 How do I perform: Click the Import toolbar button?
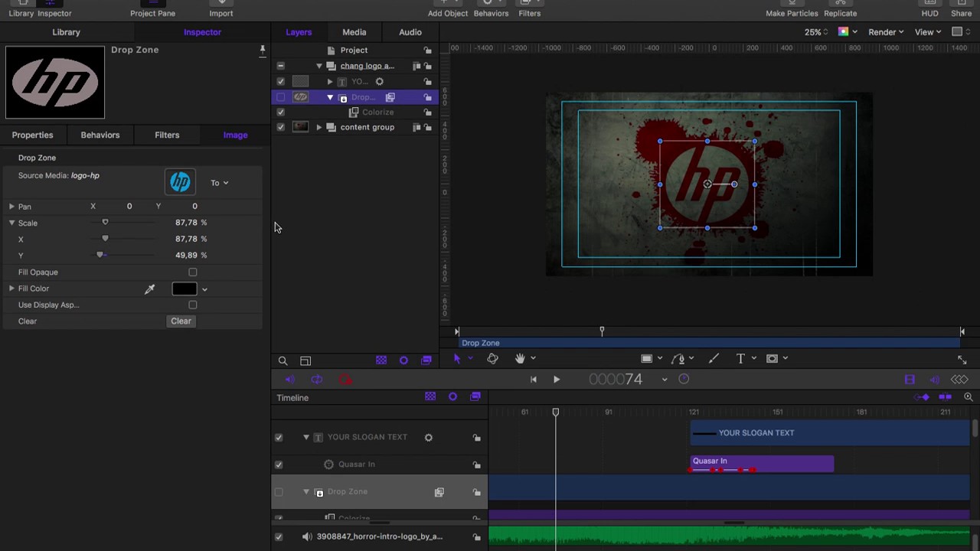221,9
